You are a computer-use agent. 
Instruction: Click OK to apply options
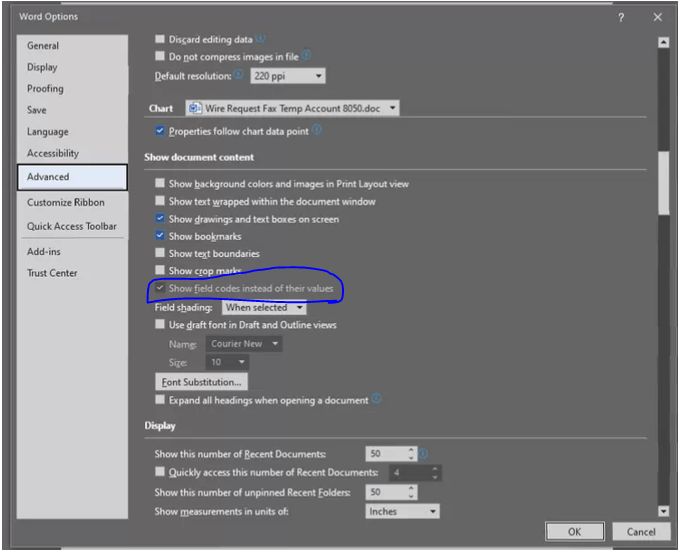[x=575, y=532]
